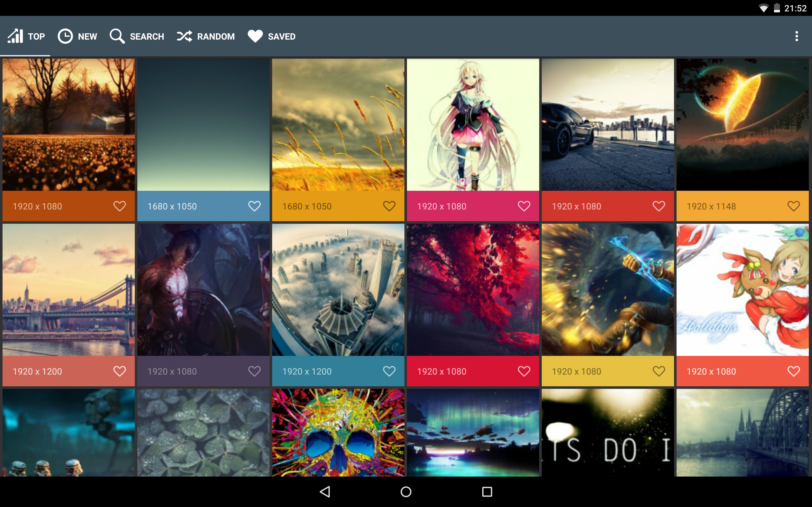Favorite the heart-shaped planet wallpaper
The image size is (812, 507).
(794, 206)
